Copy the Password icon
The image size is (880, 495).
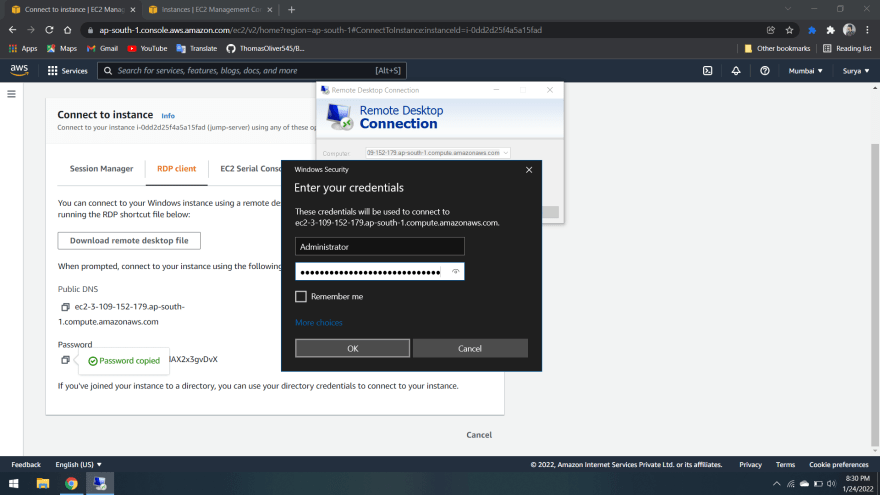65,360
